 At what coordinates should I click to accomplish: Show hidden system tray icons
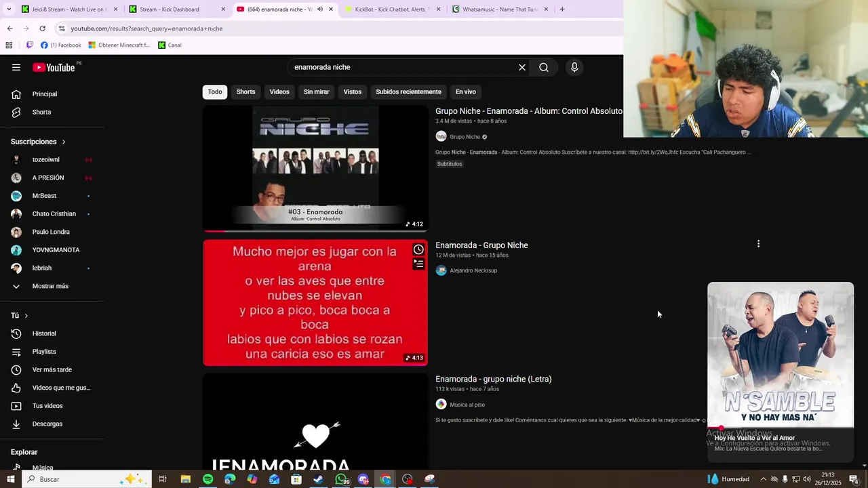tap(763, 479)
